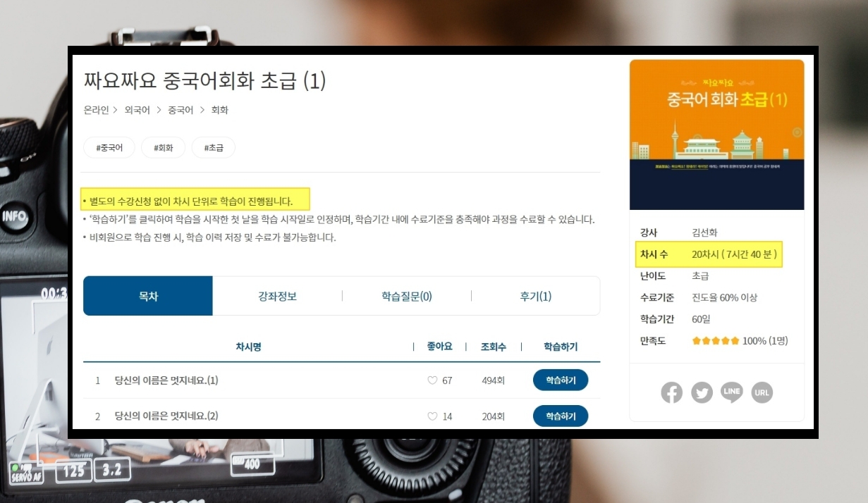The height and width of the screenshot is (503, 868).
Task: Copy course URL icon
Action: pyautogui.click(x=762, y=392)
